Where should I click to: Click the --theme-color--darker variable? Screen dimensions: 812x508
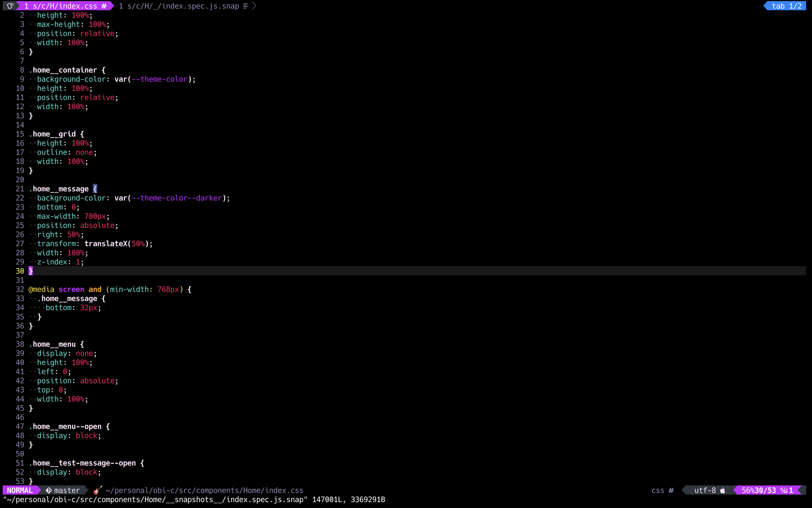click(176, 198)
